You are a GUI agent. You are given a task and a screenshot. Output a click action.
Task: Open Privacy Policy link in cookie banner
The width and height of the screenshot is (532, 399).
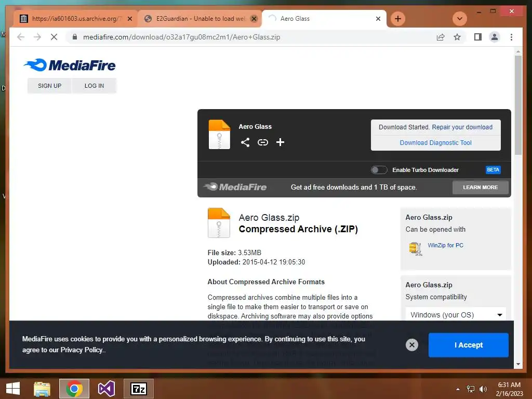[82, 350]
